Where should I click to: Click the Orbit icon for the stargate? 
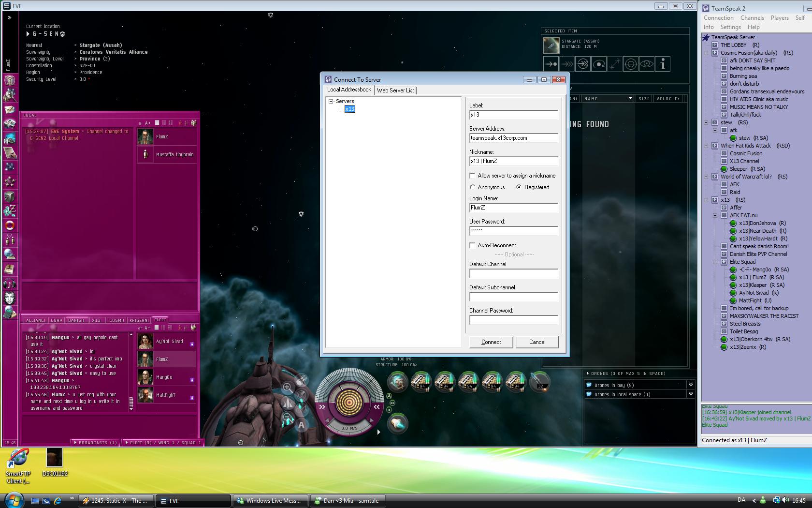599,64
